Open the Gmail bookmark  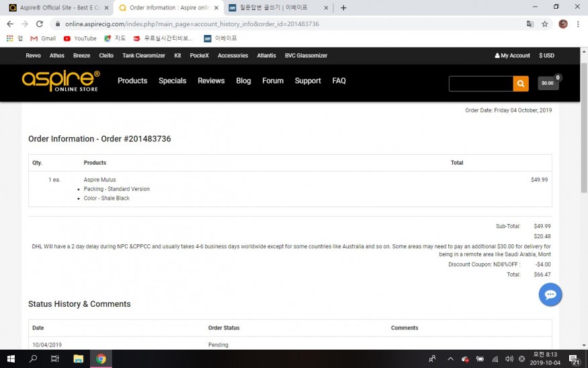43,38
